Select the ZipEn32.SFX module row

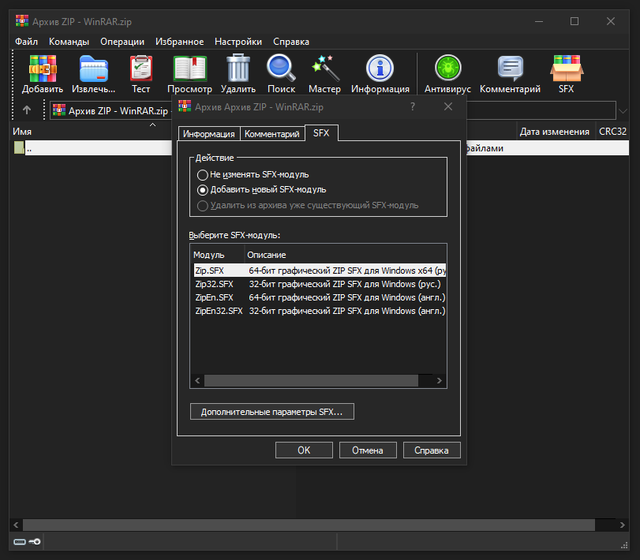click(320, 311)
